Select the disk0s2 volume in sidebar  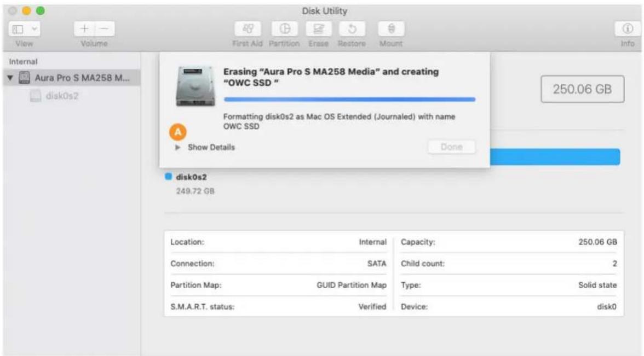click(x=62, y=96)
